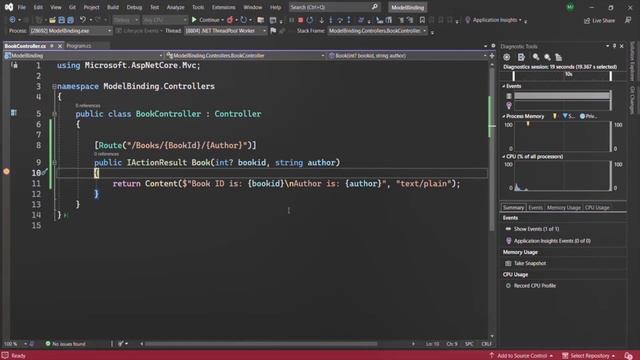Viewport: 640px width, 360px height.
Task: Click the open folder icon in toolbar
Action: point(52,20)
